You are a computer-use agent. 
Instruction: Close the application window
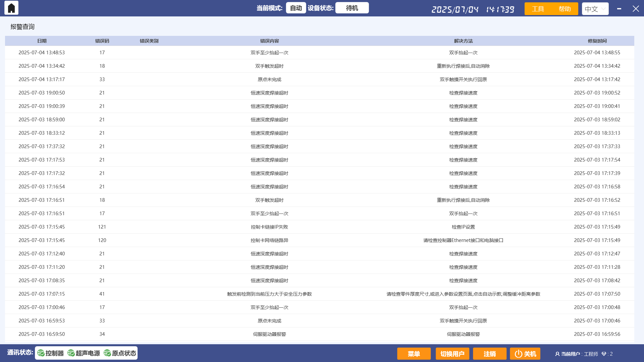pos(636,9)
